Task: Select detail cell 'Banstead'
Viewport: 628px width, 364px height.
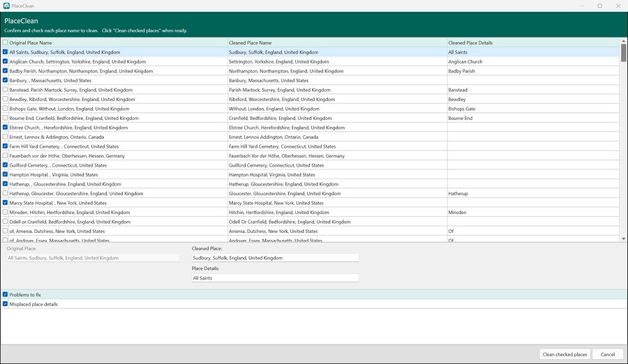Action: coord(458,90)
